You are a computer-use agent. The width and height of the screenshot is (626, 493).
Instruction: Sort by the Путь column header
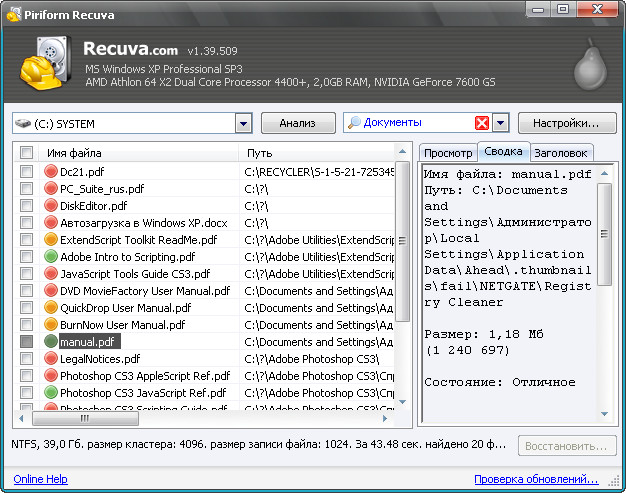pos(317,152)
